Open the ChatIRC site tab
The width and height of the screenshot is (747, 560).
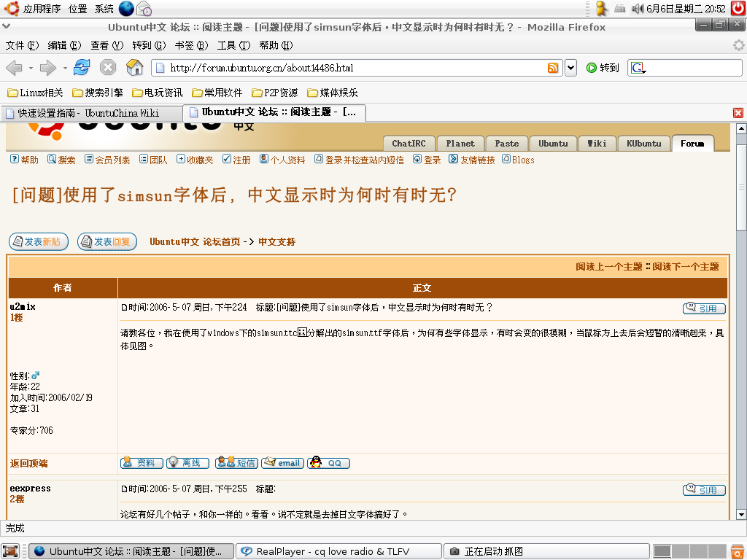pos(409,144)
